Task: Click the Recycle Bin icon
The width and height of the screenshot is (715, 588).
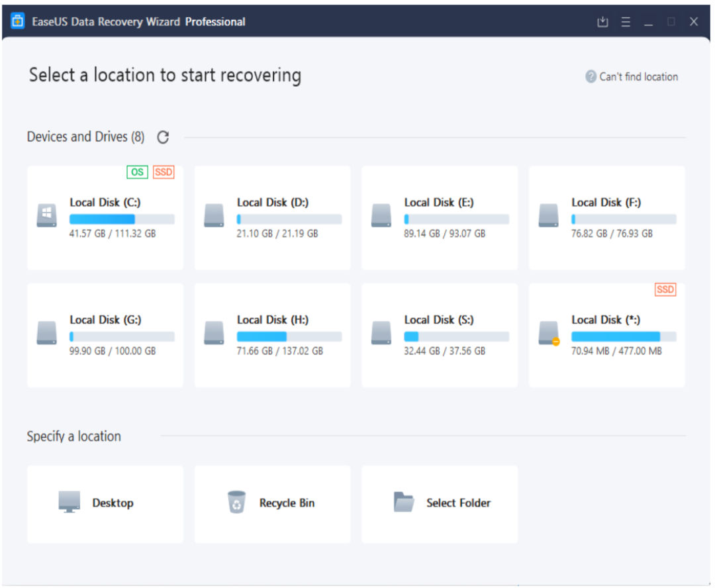Action: pyautogui.click(x=236, y=502)
